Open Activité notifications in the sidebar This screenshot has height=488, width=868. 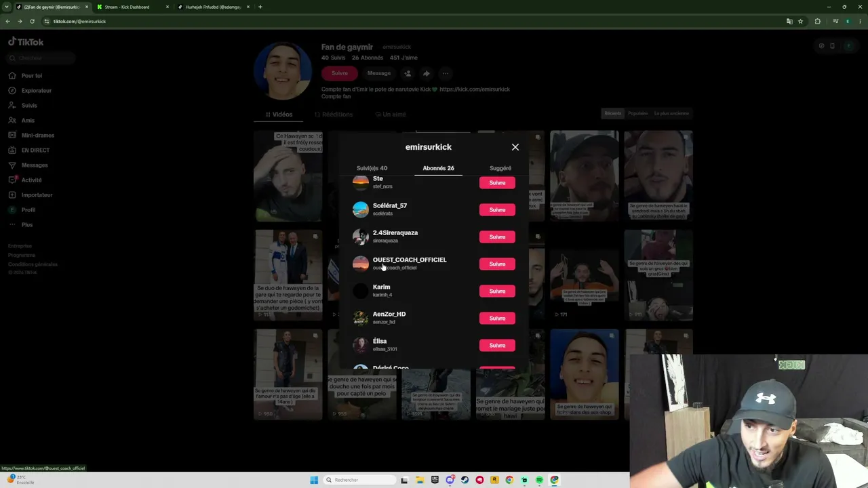31,180
